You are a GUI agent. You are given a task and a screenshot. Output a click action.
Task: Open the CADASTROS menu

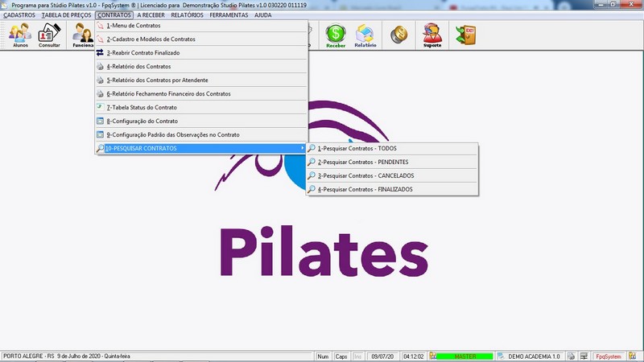point(19,15)
